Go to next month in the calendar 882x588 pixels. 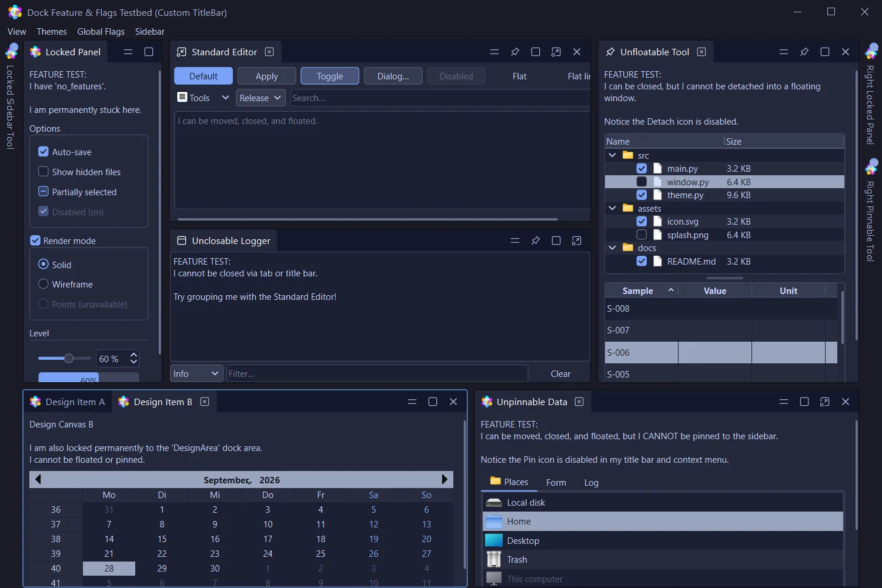pos(445,479)
